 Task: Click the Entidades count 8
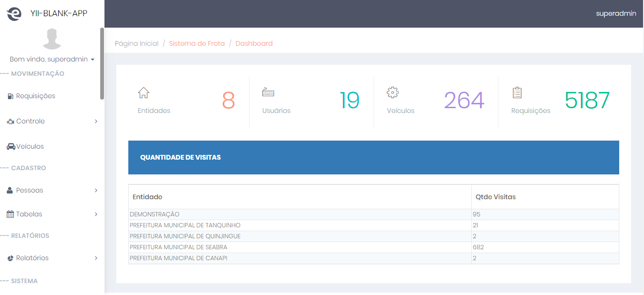coord(229,100)
